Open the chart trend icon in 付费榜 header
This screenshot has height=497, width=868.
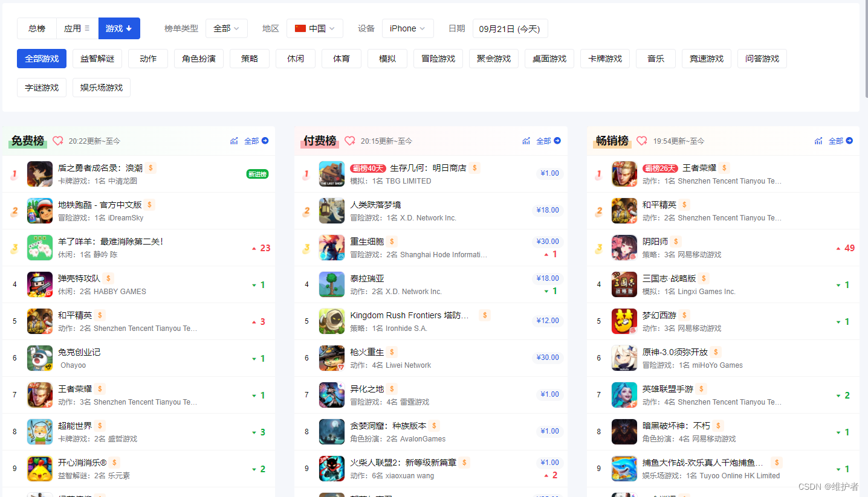click(x=526, y=141)
